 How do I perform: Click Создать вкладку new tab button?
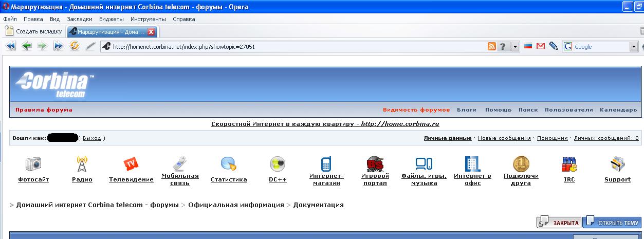pos(33,31)
